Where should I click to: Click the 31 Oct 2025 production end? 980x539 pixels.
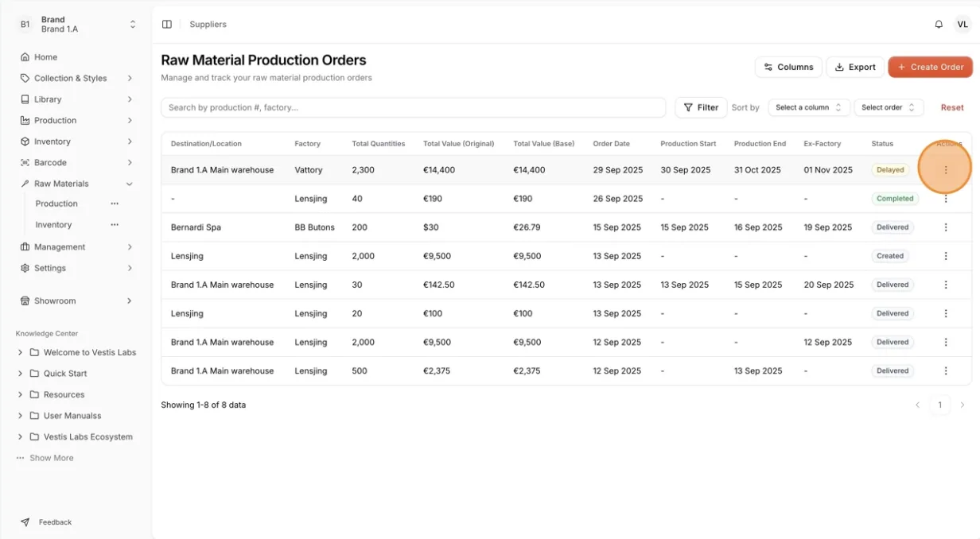[757, 170]
